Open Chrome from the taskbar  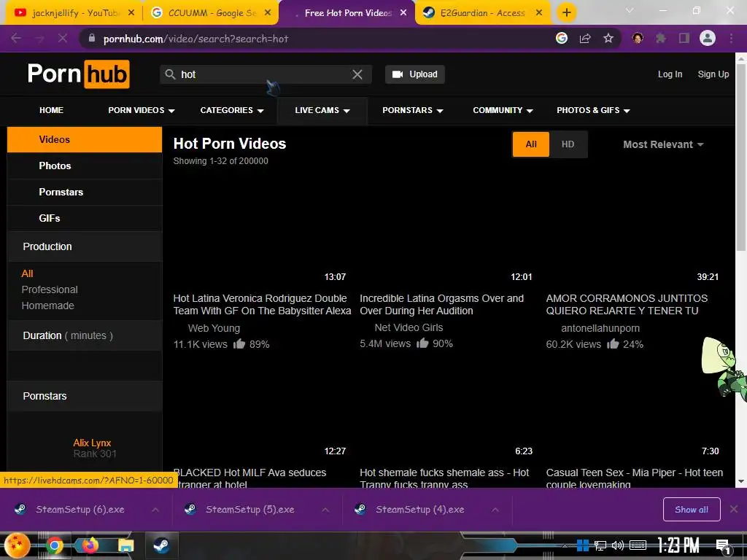tap(54, 545)
